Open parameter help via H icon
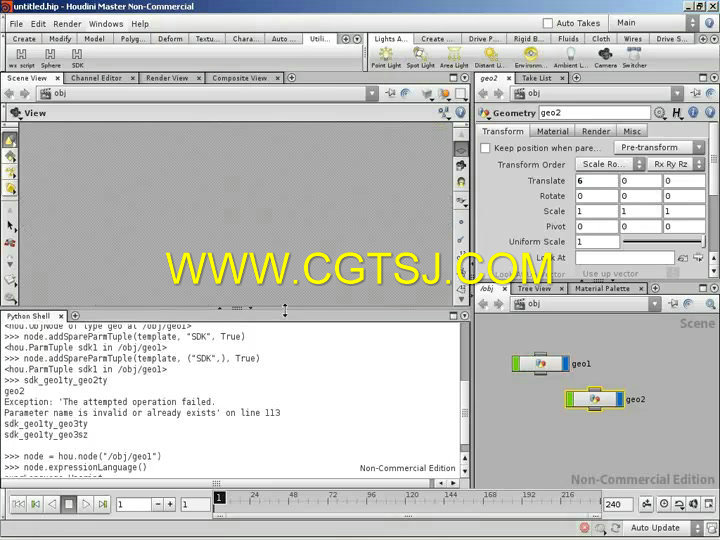Viewport: 720px width, 540px height. (x=677, y=112)
